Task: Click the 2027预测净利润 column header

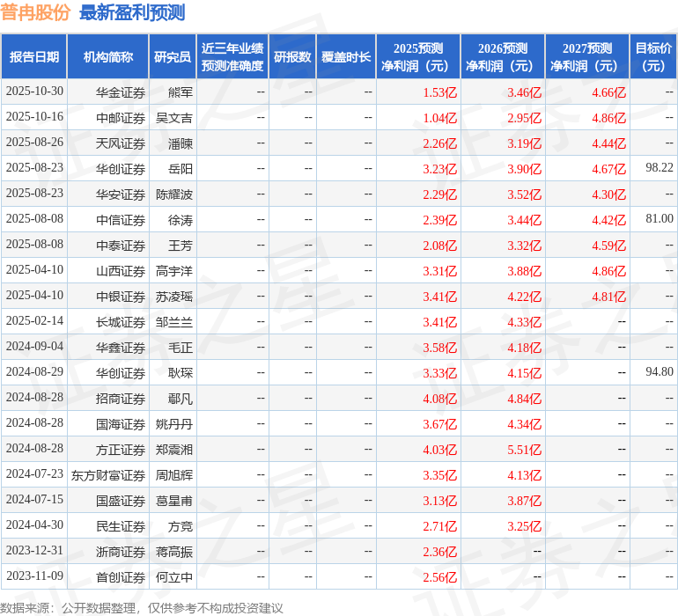Action: pyautogui.click(x=587, y=57)
